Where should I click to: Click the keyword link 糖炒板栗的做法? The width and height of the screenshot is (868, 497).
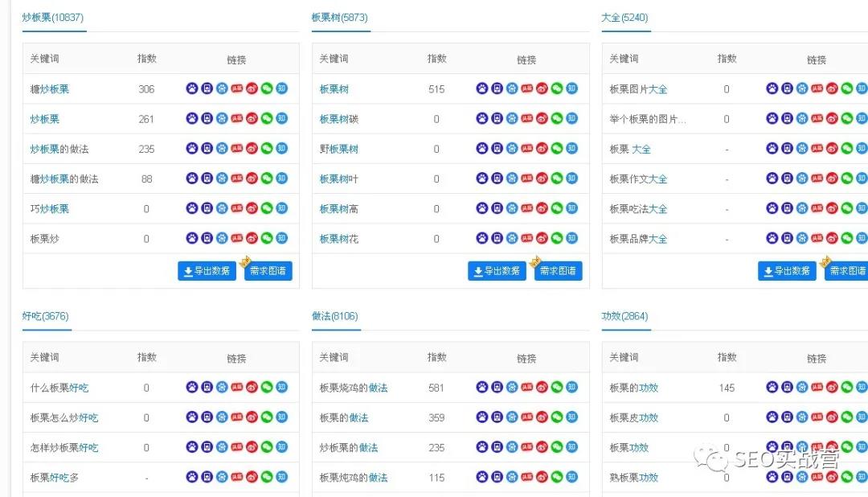pos(63,179)
